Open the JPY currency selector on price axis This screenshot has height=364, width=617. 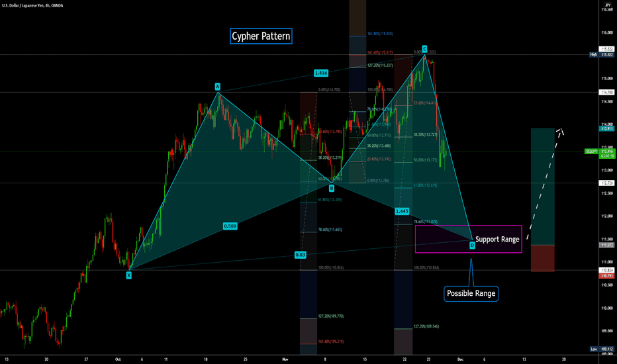pos(608,5)
